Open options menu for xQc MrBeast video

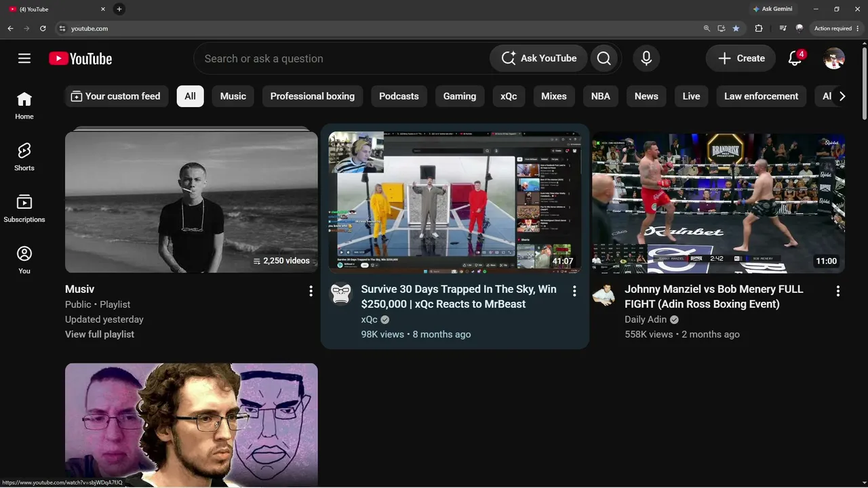574,291
